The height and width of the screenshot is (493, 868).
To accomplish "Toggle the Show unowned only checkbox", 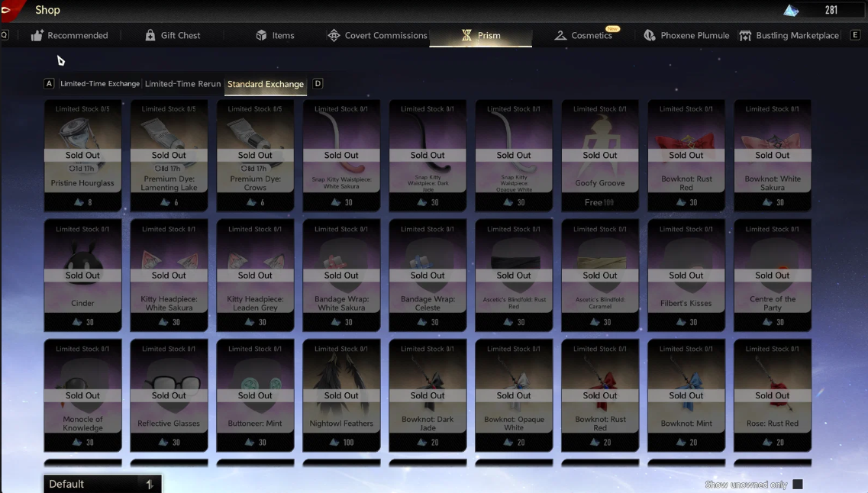I will (x=798, y=485).
